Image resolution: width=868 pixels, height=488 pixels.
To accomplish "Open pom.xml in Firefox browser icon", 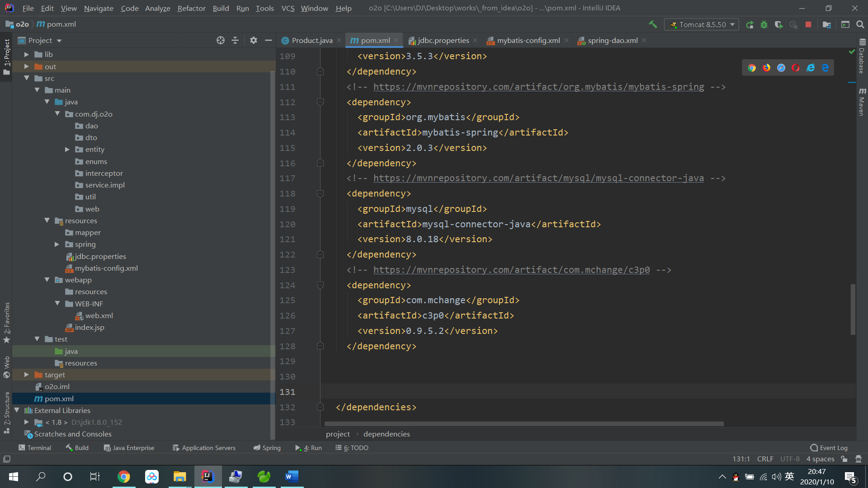I will click(x=767, y=68).
